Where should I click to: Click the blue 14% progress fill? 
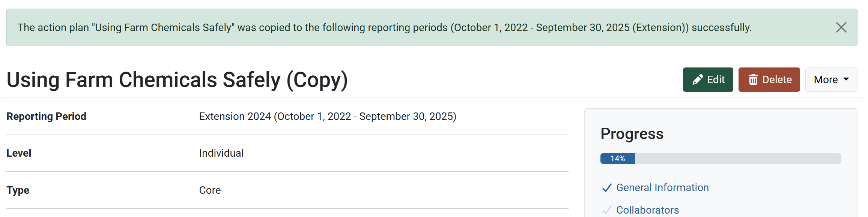tap(617, 159)
